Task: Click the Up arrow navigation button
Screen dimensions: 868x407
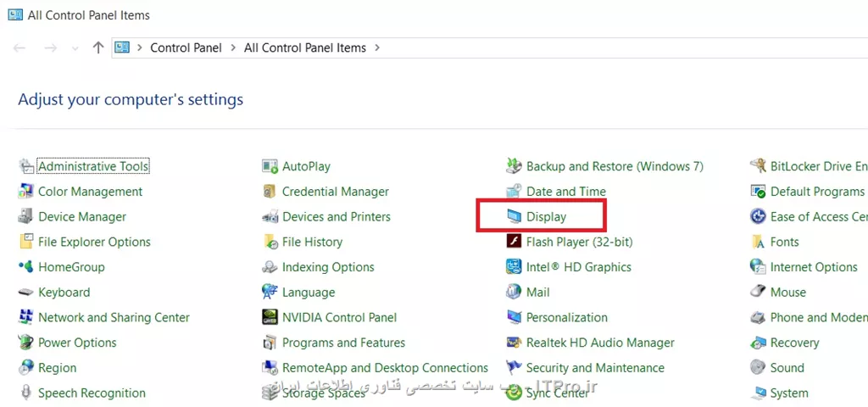Action: coord(98,47)
